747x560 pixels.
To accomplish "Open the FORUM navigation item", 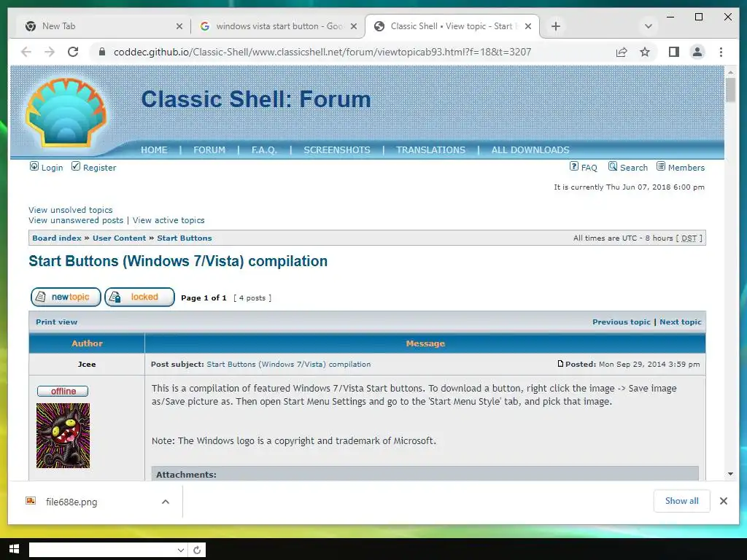I will tap(209, 150).
